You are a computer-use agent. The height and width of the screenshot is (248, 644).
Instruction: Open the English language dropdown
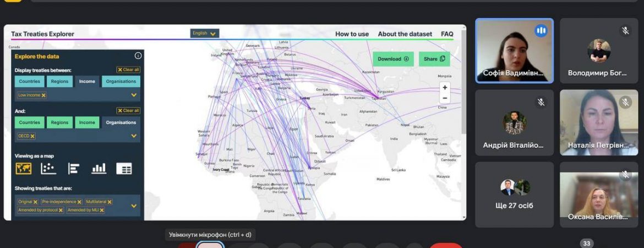[205, 33]
